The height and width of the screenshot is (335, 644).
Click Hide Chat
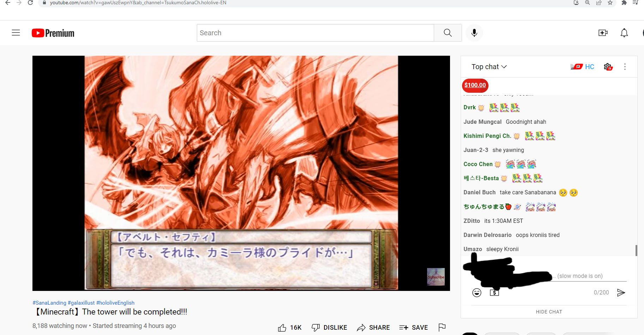pyautogui.click(x=549, y=312)
